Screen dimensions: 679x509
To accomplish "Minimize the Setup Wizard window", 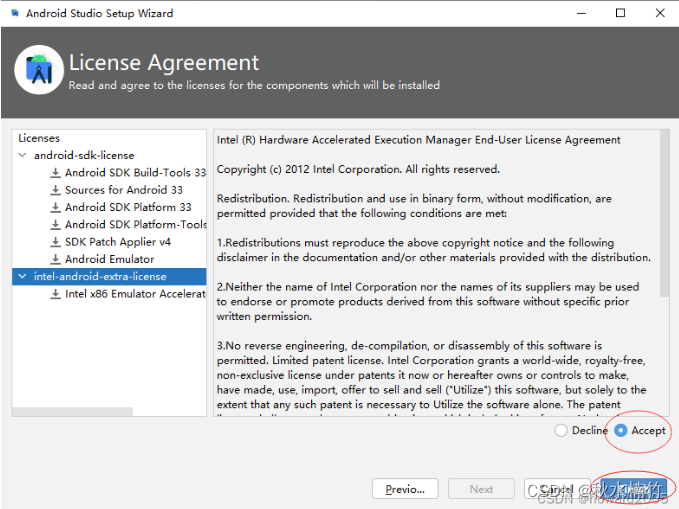I will tap(581, 13).
